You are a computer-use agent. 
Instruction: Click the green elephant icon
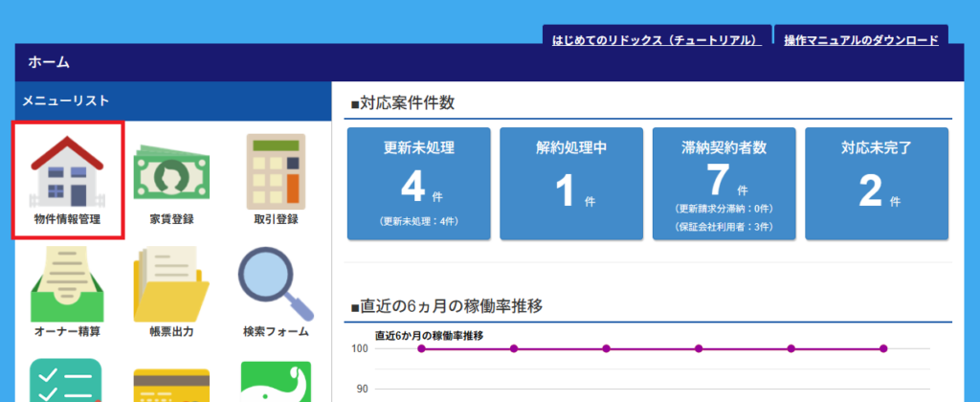click(x=276, y=381)
